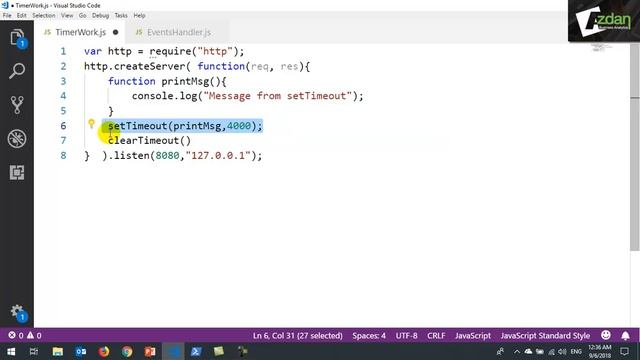Open notifications bell in status bar
The width and height of the screenshot is (640, 360).
pos(625,336)
